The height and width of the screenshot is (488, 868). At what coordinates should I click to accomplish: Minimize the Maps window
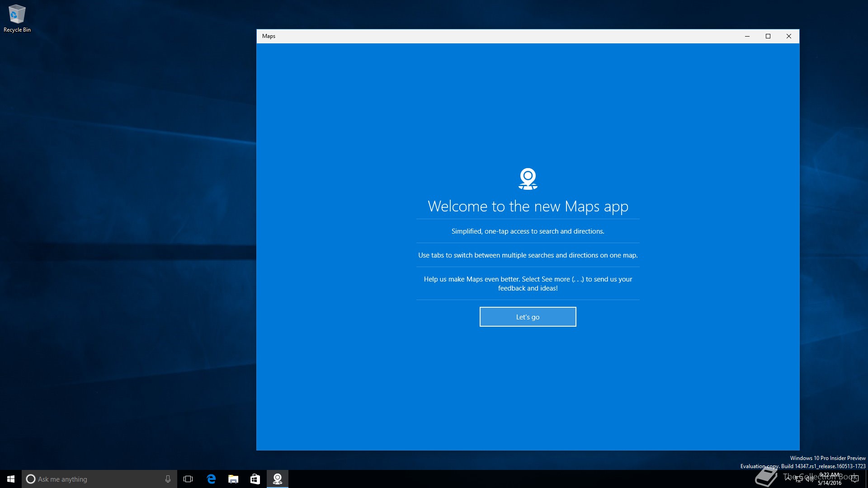(747, 36)
